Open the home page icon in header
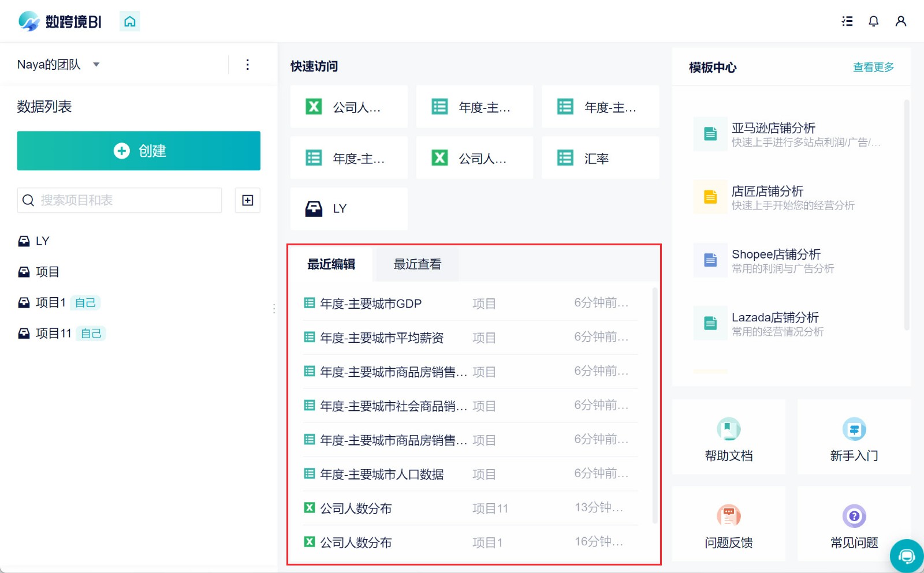Viewport: 924px width, 573px height. point(130,21)
